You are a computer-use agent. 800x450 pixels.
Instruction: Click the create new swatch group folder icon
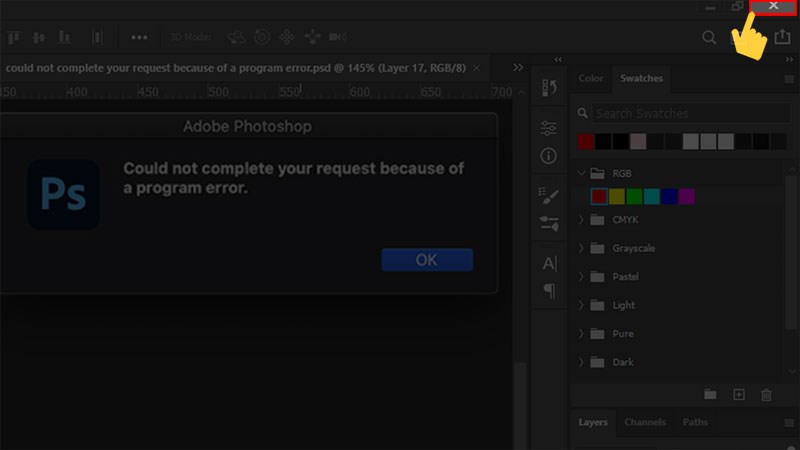pos(710,394)
